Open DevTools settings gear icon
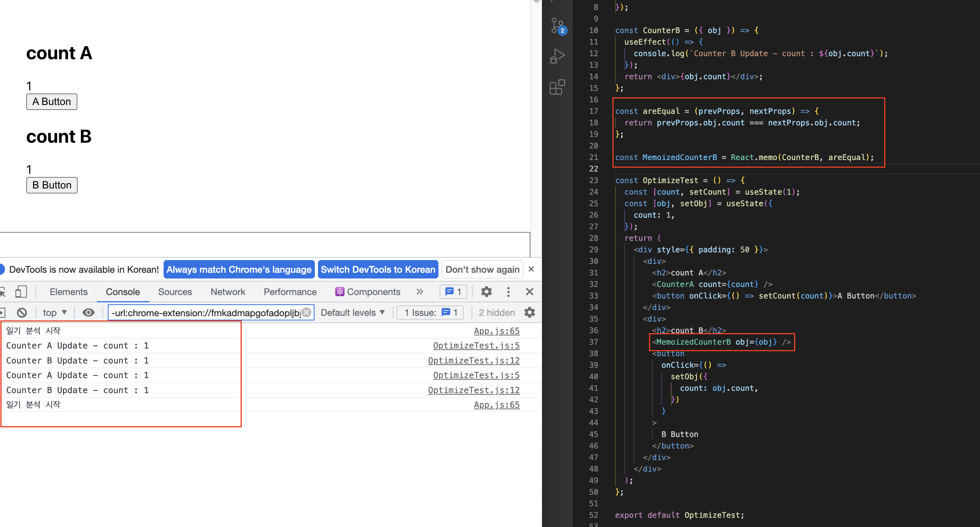980x527 pixels. click(487, 292)
